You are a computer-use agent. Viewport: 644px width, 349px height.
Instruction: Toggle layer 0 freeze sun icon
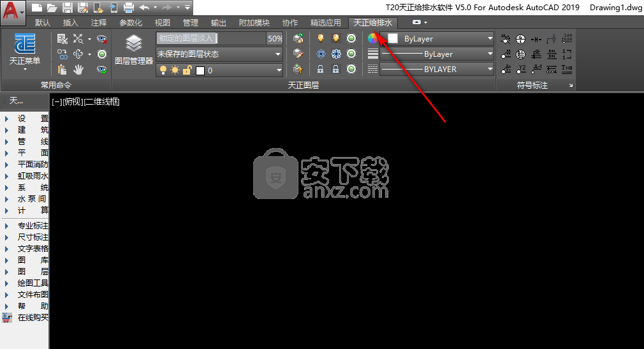point(175,70)
